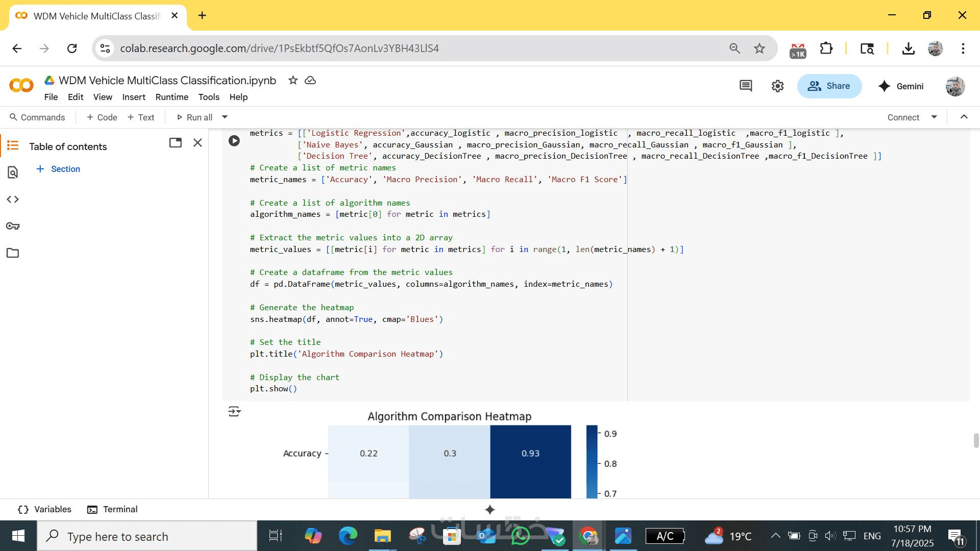Expand Connect options dropdown arrow
The width and height of the screenshot is (980, 551).
tap(934, 117)
